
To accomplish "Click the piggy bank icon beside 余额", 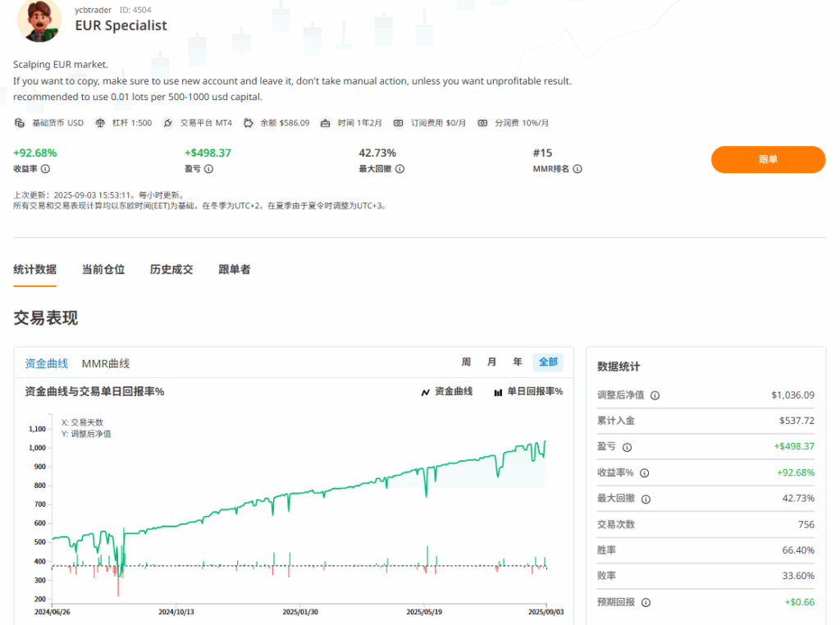I will 249,123.
